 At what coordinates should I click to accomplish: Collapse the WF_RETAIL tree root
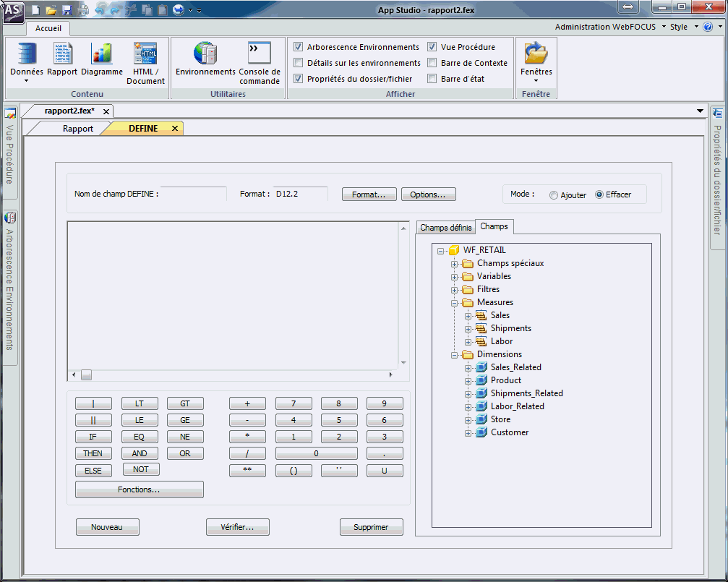[440, 251]
